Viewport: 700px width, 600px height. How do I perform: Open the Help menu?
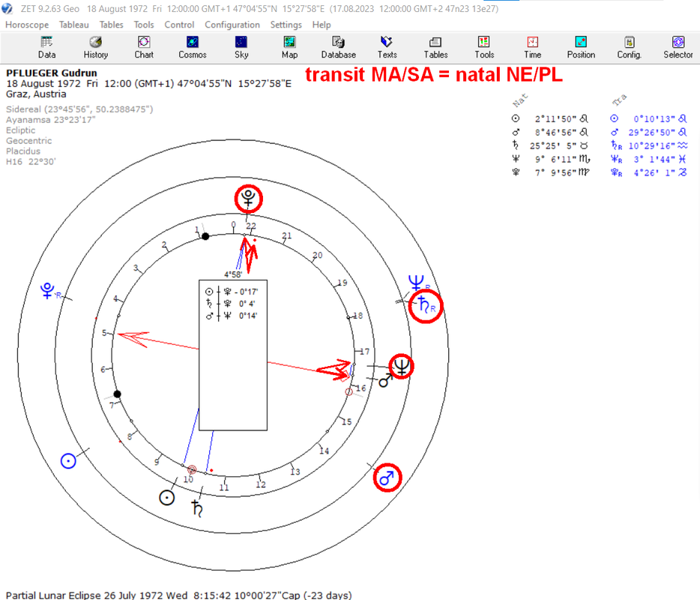(x=322, y=25)
